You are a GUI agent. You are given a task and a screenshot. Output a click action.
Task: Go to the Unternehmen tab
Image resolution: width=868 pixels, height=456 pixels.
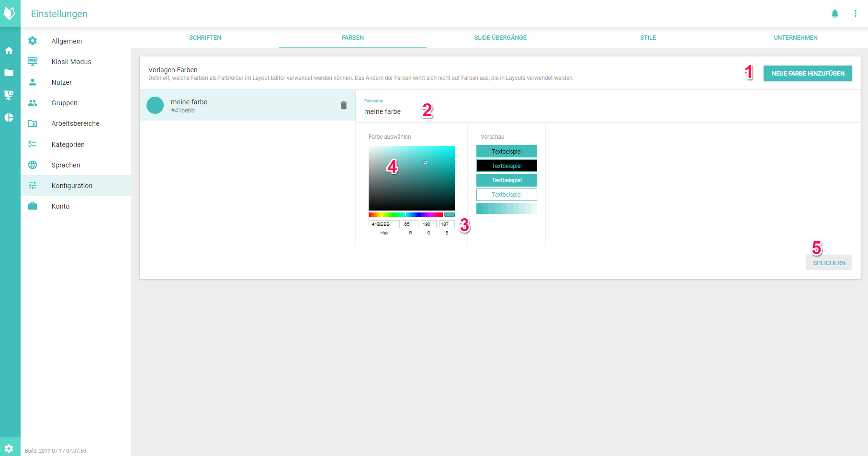pyautogui.click(x=795, y=38)
